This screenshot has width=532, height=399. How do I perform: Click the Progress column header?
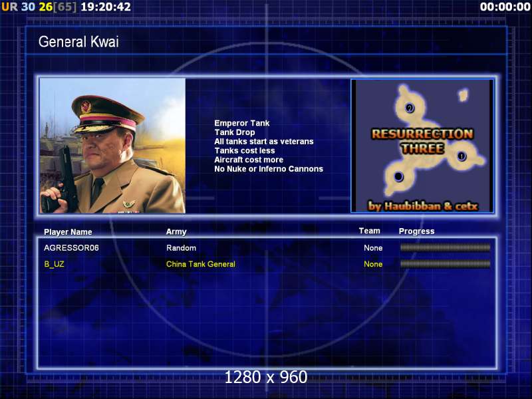pyautogui.click(x=417, y=231)
